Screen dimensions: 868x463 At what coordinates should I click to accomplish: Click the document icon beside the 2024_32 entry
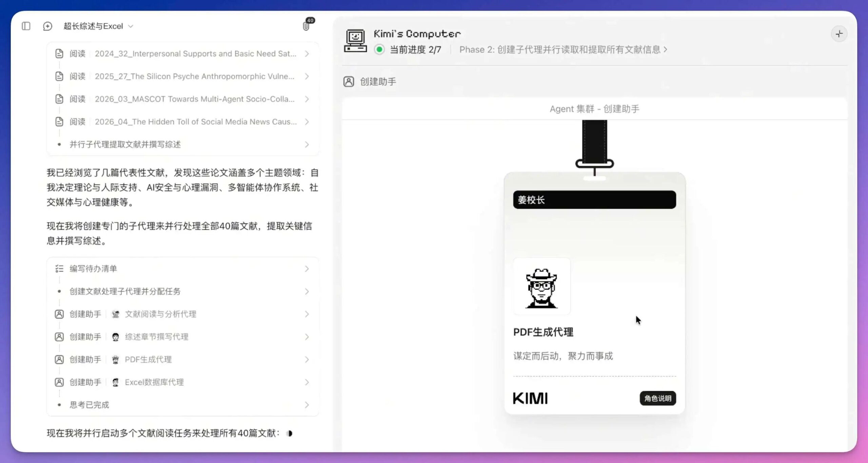coord(59,53)
